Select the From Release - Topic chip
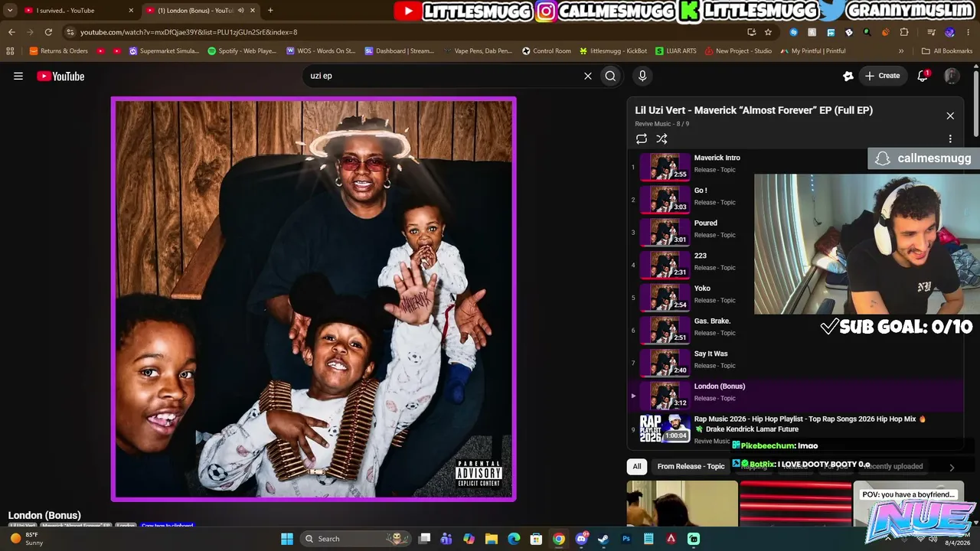The image size is (980, 551). (691, 466)
